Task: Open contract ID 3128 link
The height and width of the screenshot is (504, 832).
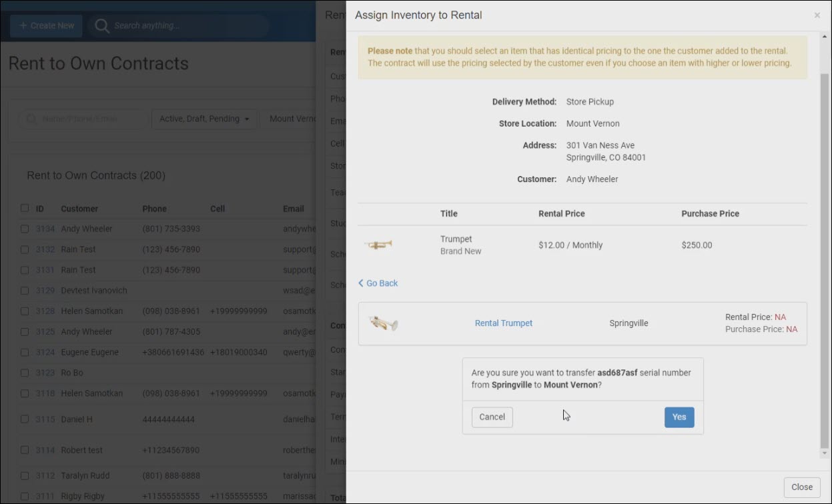Action: (x=45, y=311)
